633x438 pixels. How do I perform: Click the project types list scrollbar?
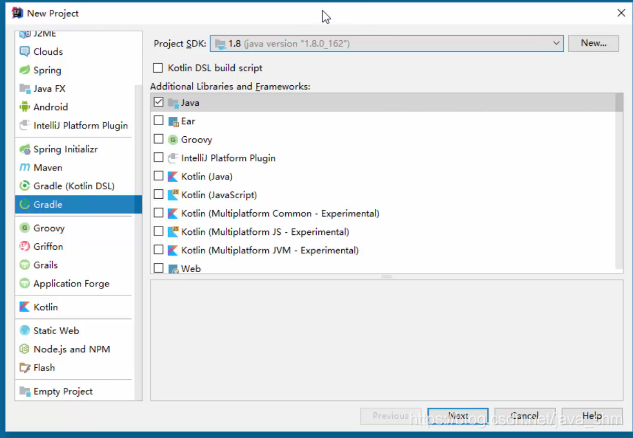(x=138, y=242)
